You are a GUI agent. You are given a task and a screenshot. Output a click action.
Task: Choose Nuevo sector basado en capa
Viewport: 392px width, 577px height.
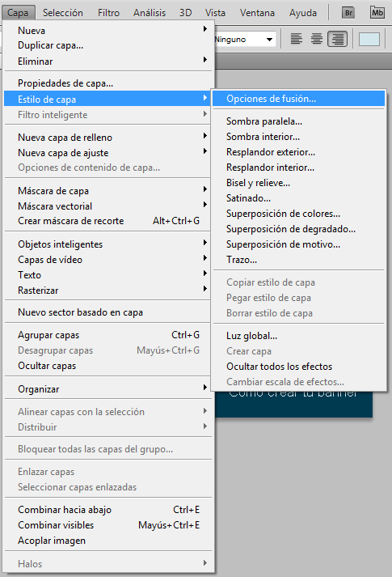(108, 312)
